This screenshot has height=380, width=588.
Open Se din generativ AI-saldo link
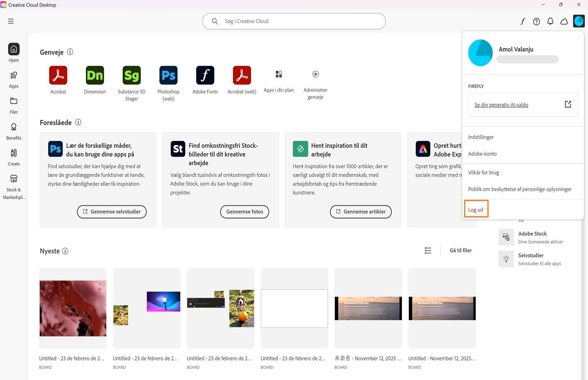coord(501,105)
